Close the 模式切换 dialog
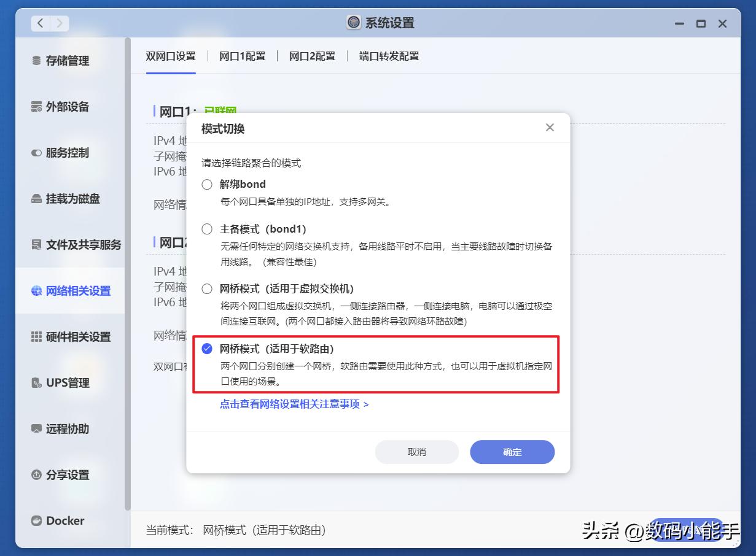This screenshot has height=556, width=756. point(550,128)
